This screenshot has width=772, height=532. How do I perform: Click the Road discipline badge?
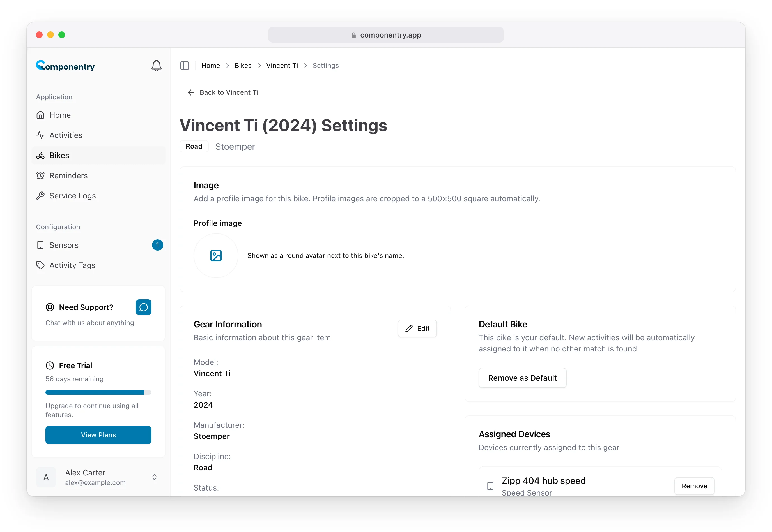click(194, 146)
